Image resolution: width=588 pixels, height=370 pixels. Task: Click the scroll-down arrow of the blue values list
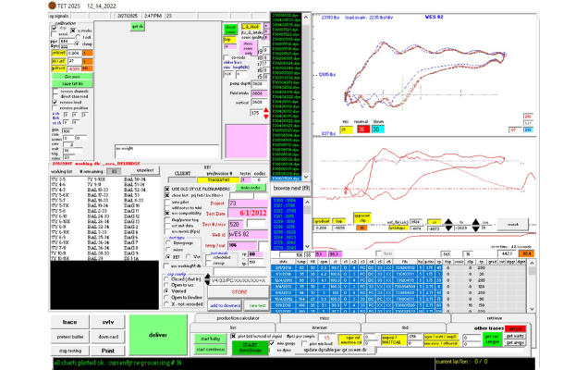[307, 247]
